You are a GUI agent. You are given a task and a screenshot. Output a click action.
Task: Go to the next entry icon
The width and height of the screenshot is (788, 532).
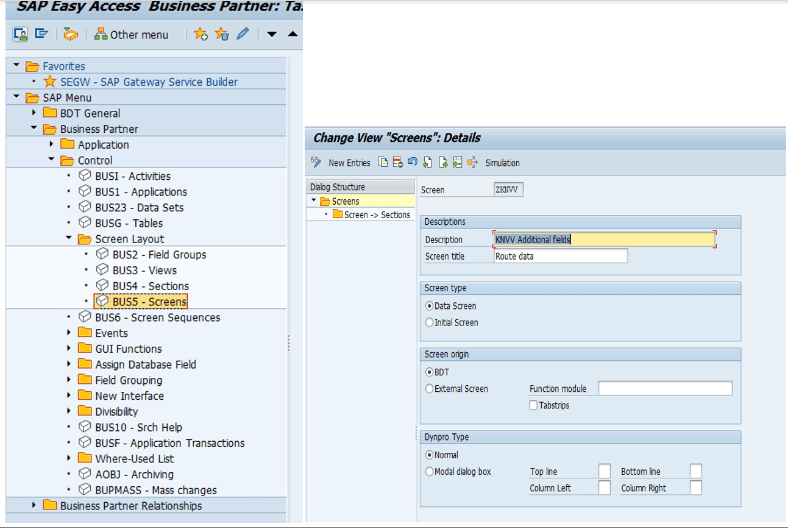click(x=442, y=162)
